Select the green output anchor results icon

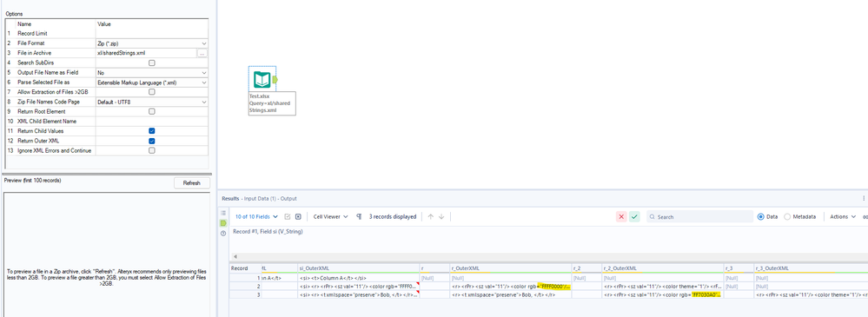pos(223,223)
